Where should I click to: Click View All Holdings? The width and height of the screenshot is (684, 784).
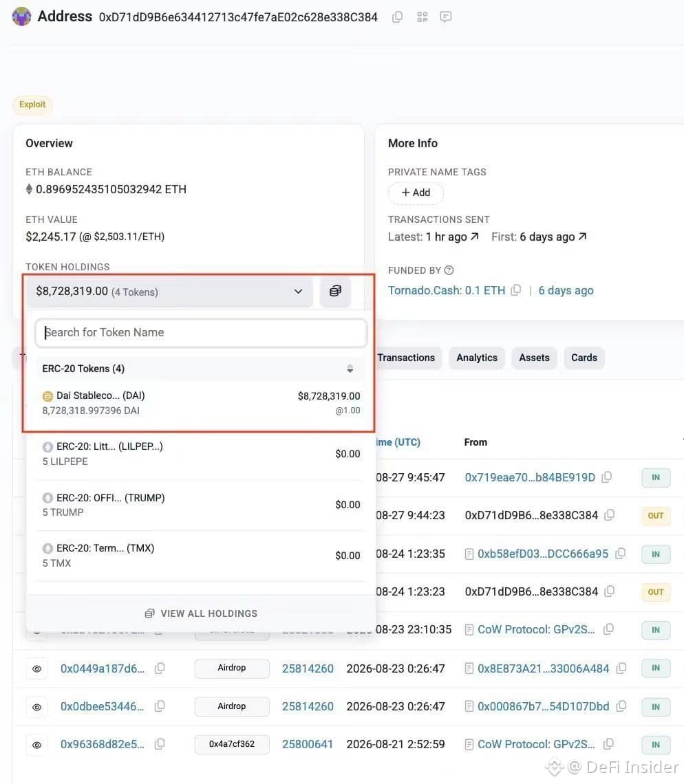201,613
